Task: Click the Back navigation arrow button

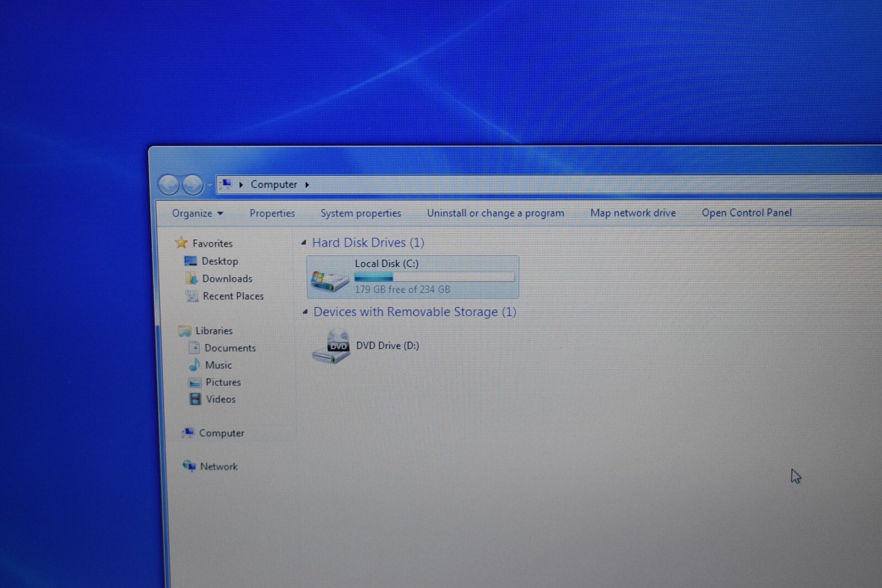Action: [x=169, y=185]
